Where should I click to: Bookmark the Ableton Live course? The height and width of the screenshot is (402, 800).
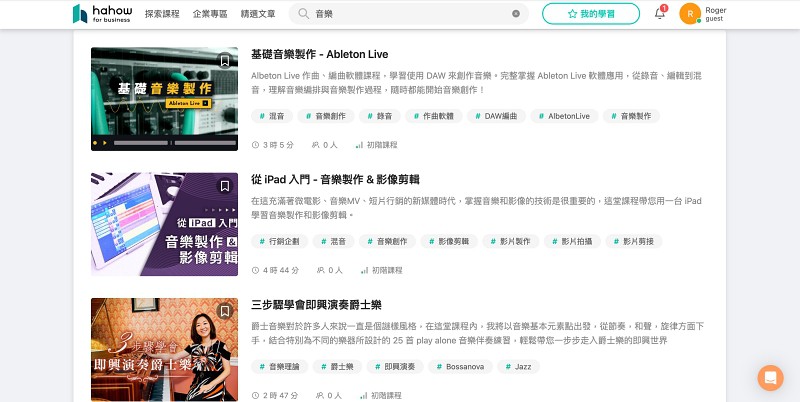(x=224, y=61)
